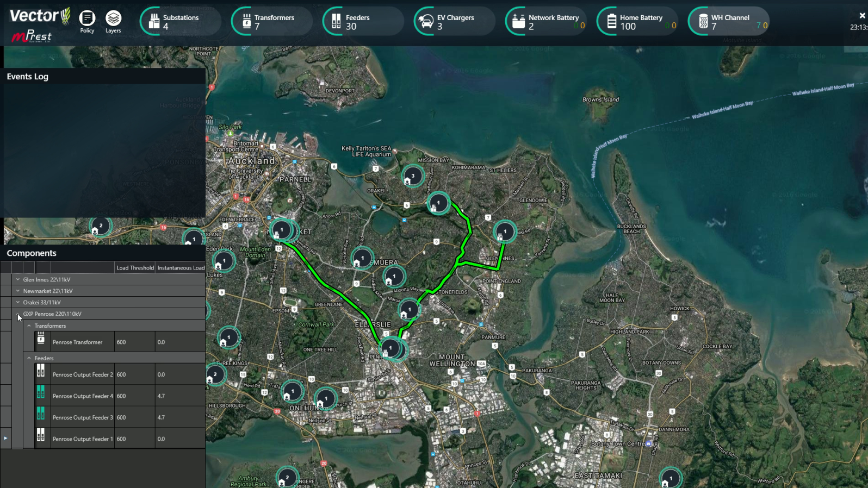Click the green Penrose Output Feeder 4 icon

click(x=41, y=392)
